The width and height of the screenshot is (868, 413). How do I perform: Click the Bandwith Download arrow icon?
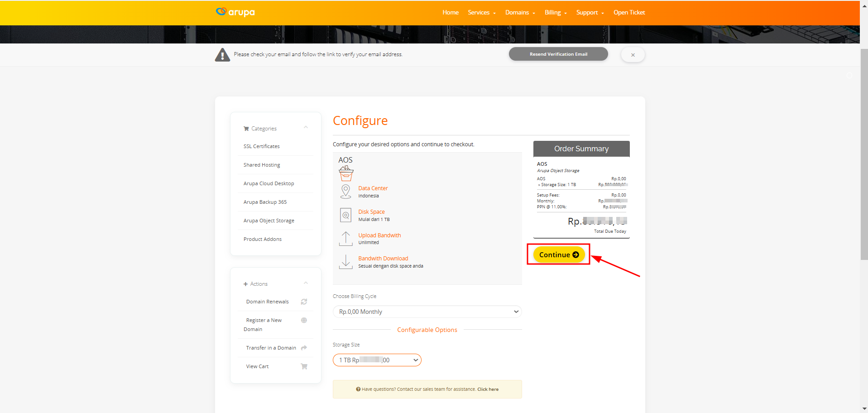coord(345,261)
